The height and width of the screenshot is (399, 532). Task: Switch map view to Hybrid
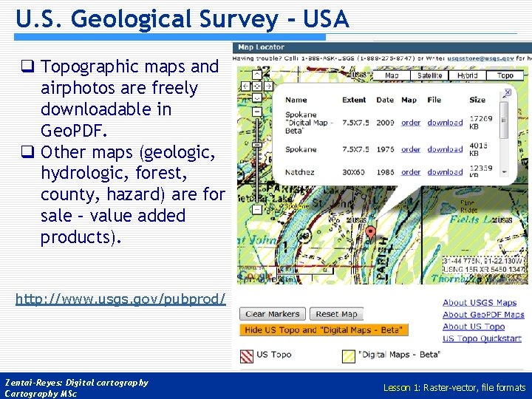[467, 75]
